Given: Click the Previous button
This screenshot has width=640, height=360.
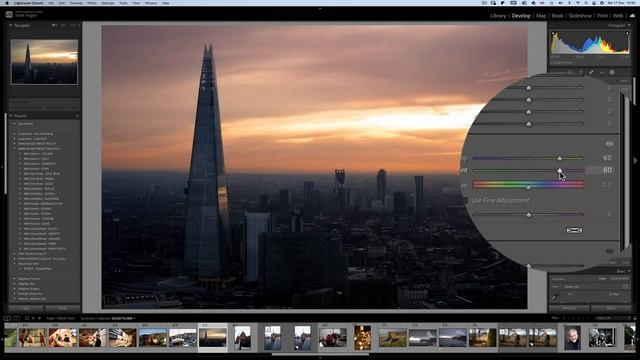Looking at the screenshot, I should click(569, 308).
